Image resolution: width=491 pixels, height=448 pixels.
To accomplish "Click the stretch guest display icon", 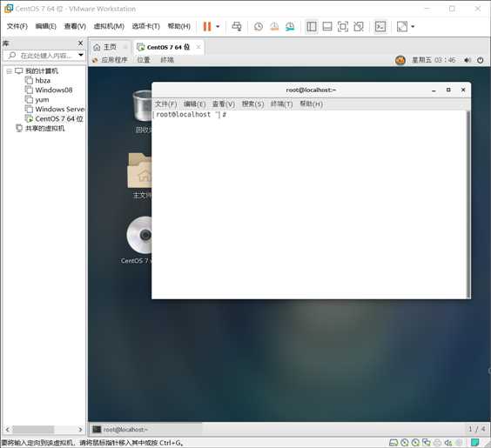I will [402, 27].
